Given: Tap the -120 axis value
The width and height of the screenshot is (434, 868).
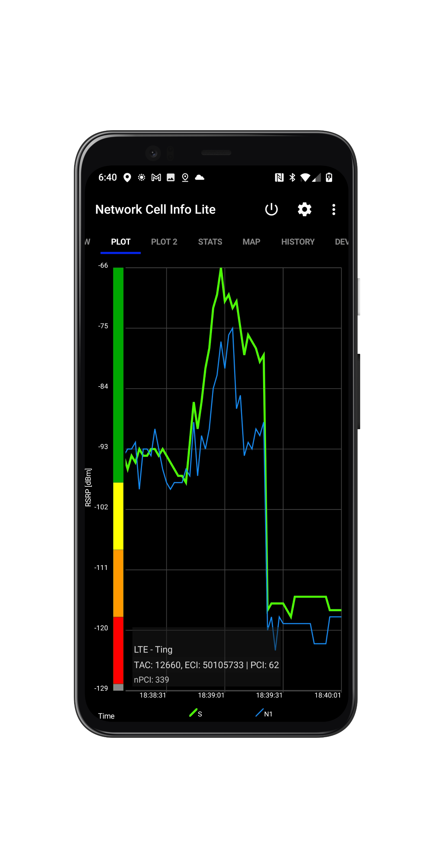Looking at the screenshot, I should pos(101,628).
